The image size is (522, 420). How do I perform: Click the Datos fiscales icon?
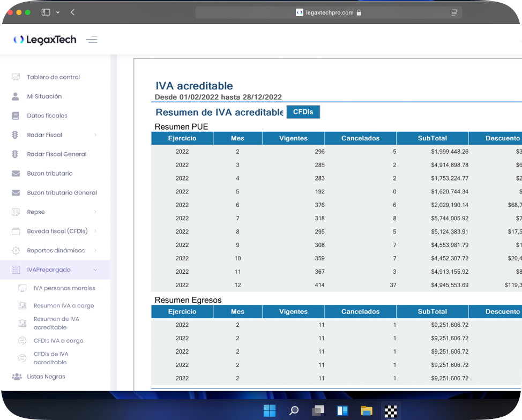point(16,116)
